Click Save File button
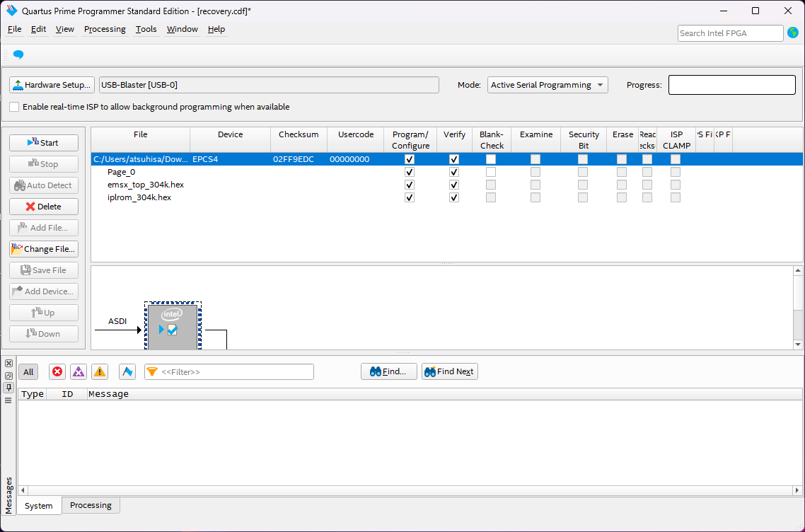Image resolution: width=805 pixels, height=532 pixels. (x=44, y=270)
